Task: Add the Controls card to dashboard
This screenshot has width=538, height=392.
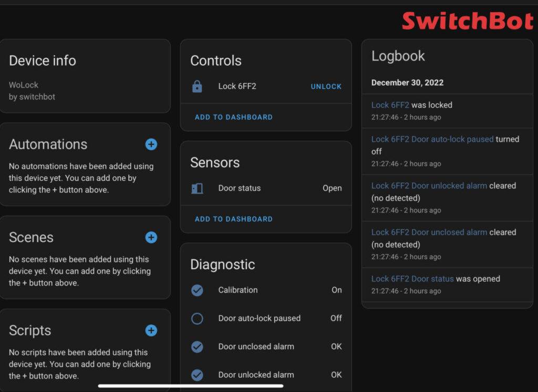Action: pyautogui.click(x=233, y=117)
